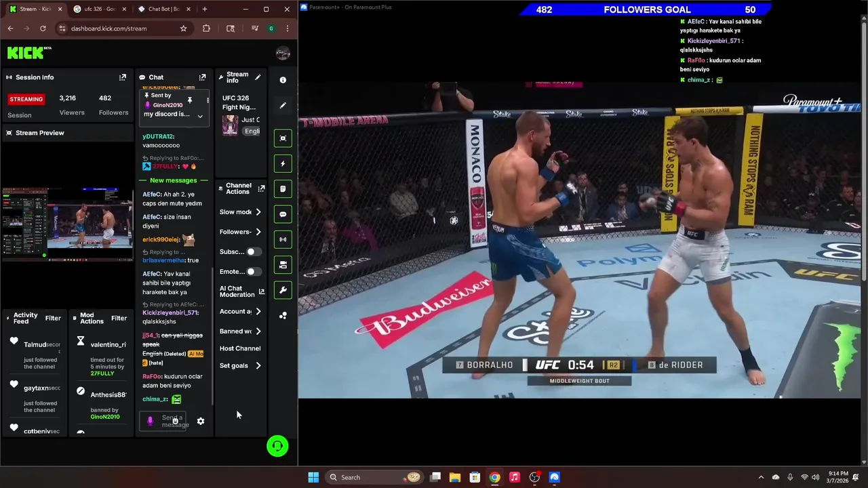The height and width of the screenshot is (488, 868).
Task: Unpin the pinned chat message
Action: coord(190,100)
